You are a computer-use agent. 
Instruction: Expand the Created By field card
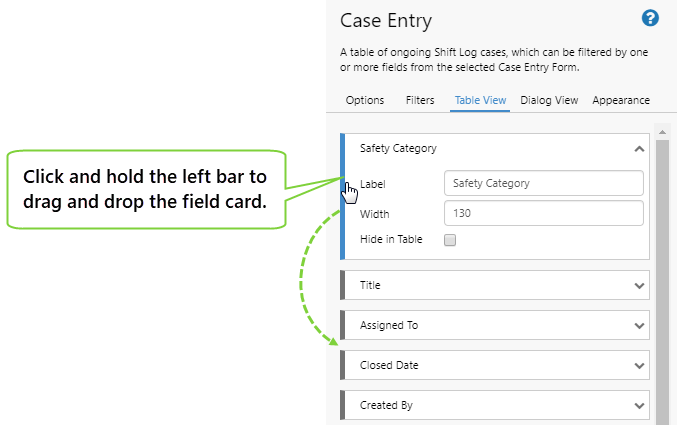click(x=639, y=405)
